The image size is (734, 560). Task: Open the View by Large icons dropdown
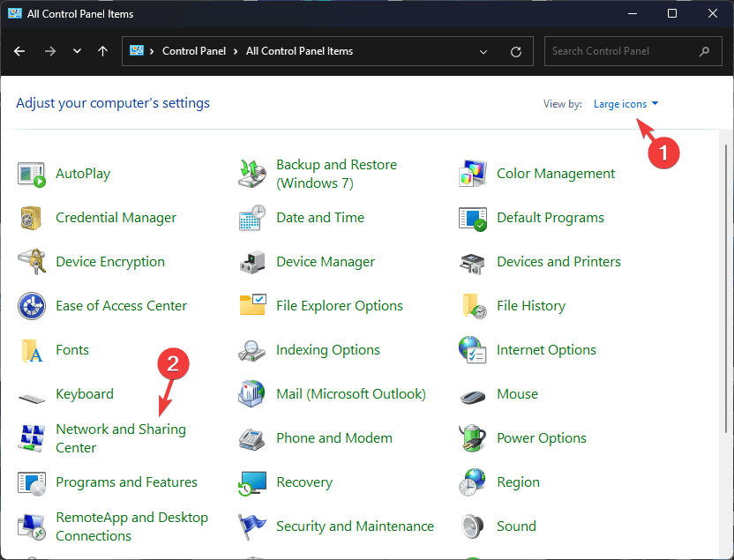(625, 104)
